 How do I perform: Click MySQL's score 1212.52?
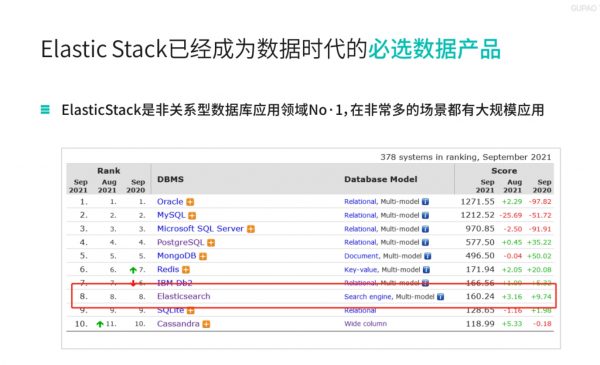tap(478, 215)
